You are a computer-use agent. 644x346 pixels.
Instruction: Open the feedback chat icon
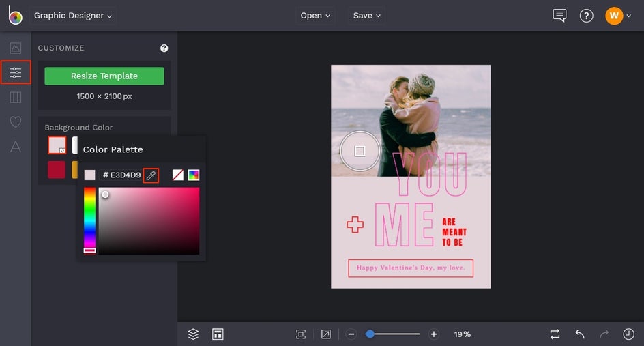tap(559, 16)
